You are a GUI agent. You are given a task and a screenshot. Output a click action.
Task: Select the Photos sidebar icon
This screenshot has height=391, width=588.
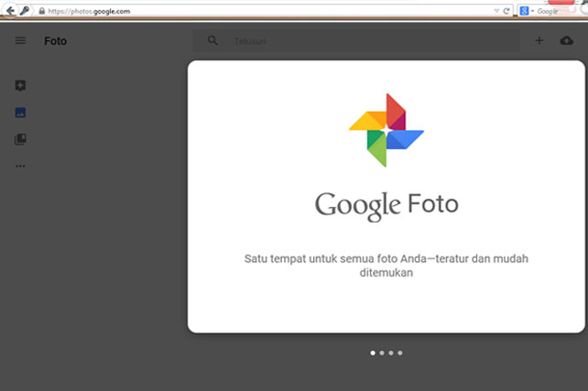pos(20,113)
